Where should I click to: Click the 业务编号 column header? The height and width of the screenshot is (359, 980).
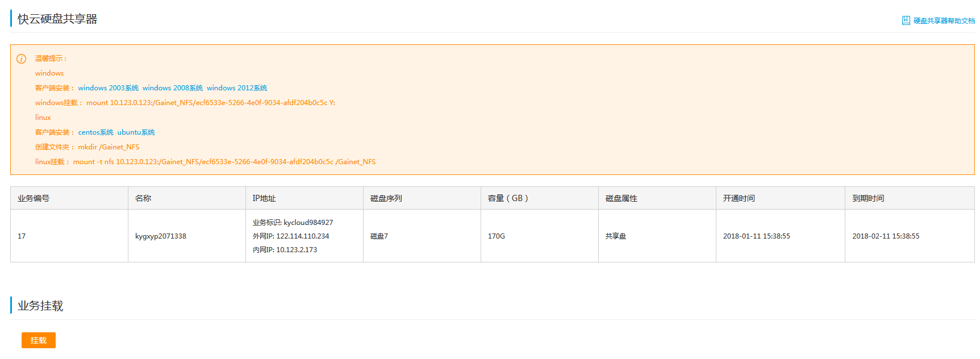coord(34,198)
